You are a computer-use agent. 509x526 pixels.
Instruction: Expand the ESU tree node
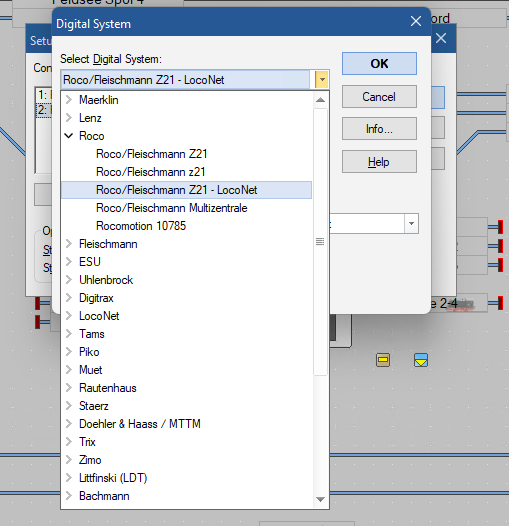pos(69,262)
